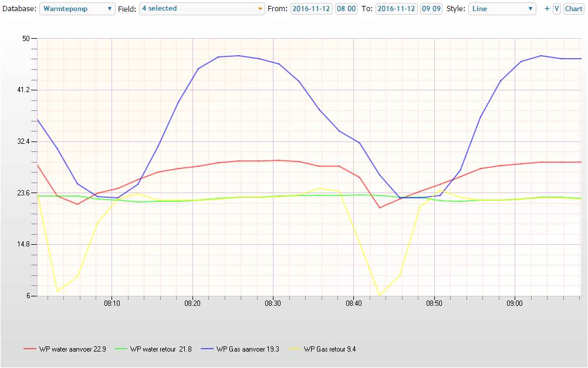The width and height of the screenshot is (588, 368).
Task: Open the Database dropdown showing Warmtepomp
Action: 77,9
